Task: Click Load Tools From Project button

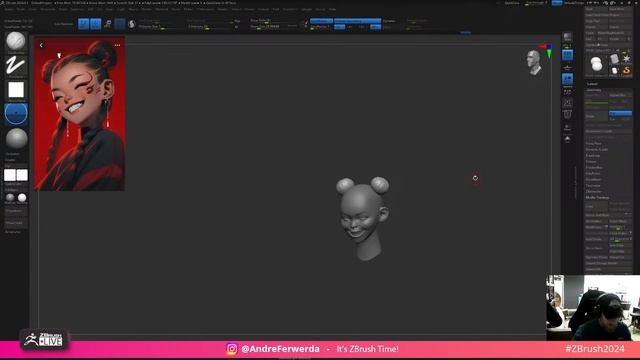Action: pyautogui.click(x=608, y=15)
